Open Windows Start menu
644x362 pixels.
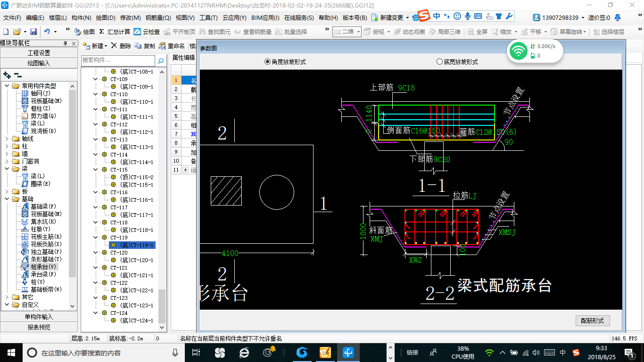pyautogui.click(x=11, y=352)
